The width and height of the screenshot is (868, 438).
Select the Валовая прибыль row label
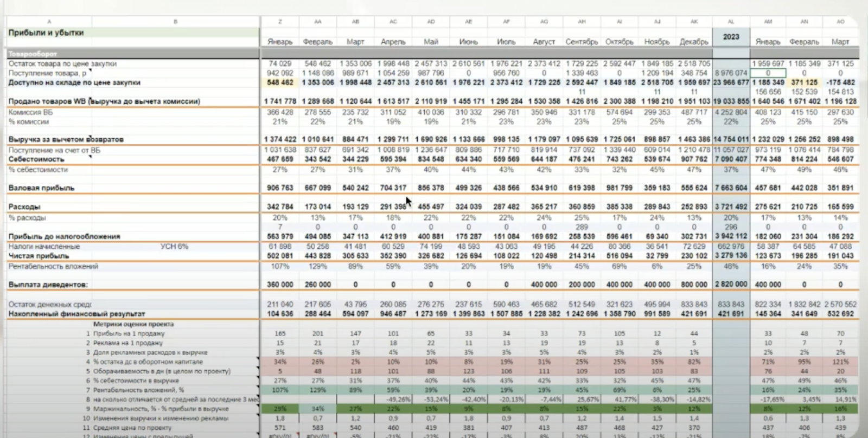pyautogui.click(x=41, y=188)
